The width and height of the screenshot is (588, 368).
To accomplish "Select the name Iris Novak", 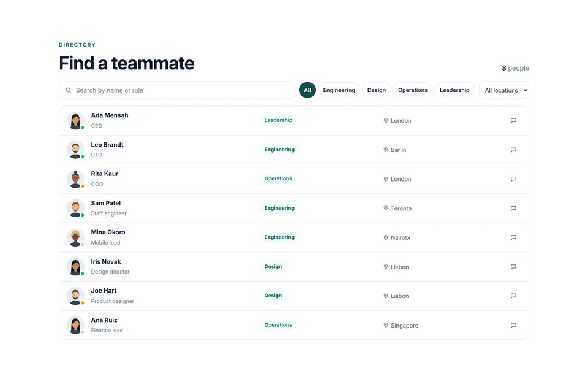I will pos(106,262).
